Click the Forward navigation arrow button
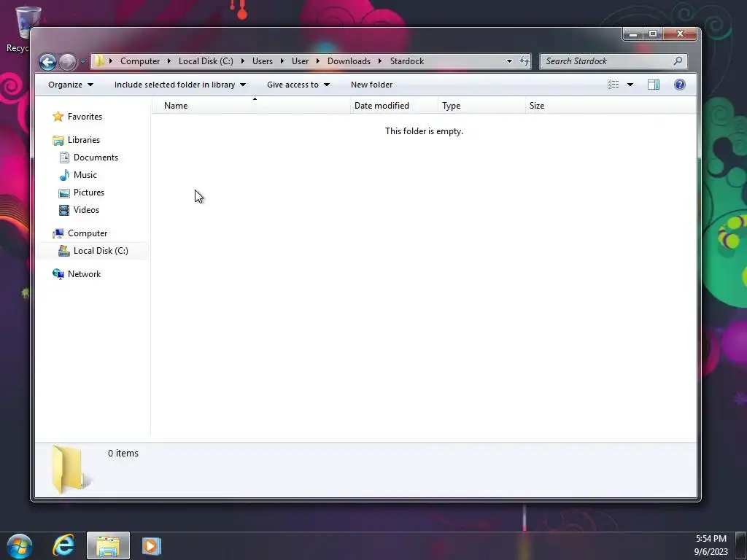 [x=68, y=61]
